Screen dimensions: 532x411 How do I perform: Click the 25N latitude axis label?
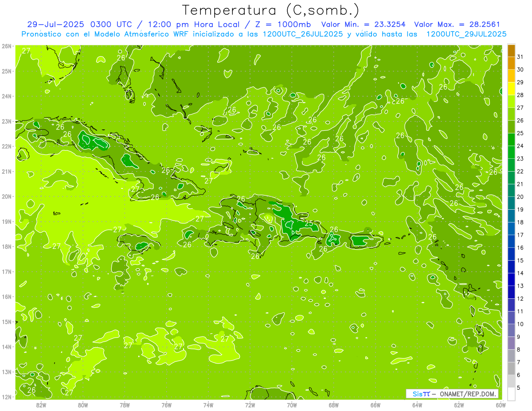tap(6, 71)
